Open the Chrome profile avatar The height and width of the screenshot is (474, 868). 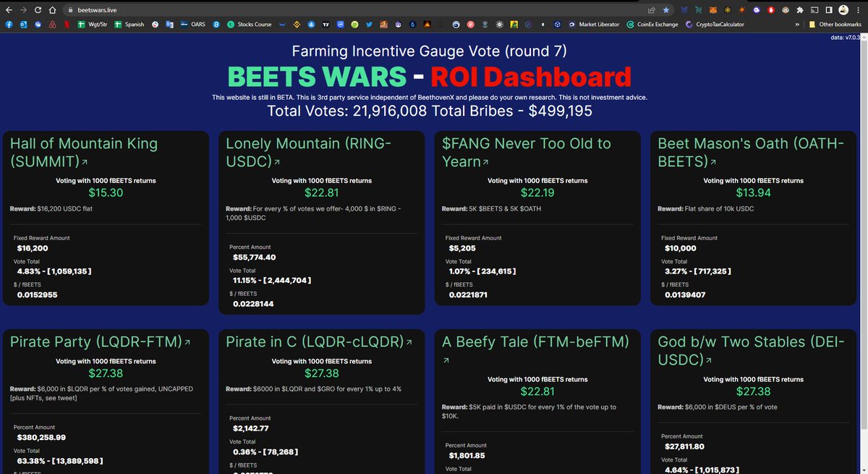tap(843, 10)
